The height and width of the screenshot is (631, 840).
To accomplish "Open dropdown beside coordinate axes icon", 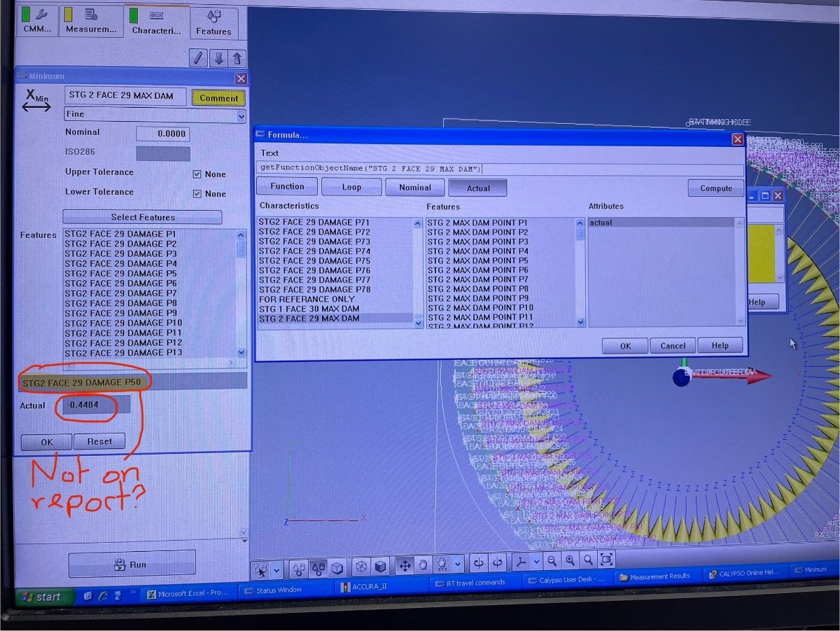I will tap(536, 561).
